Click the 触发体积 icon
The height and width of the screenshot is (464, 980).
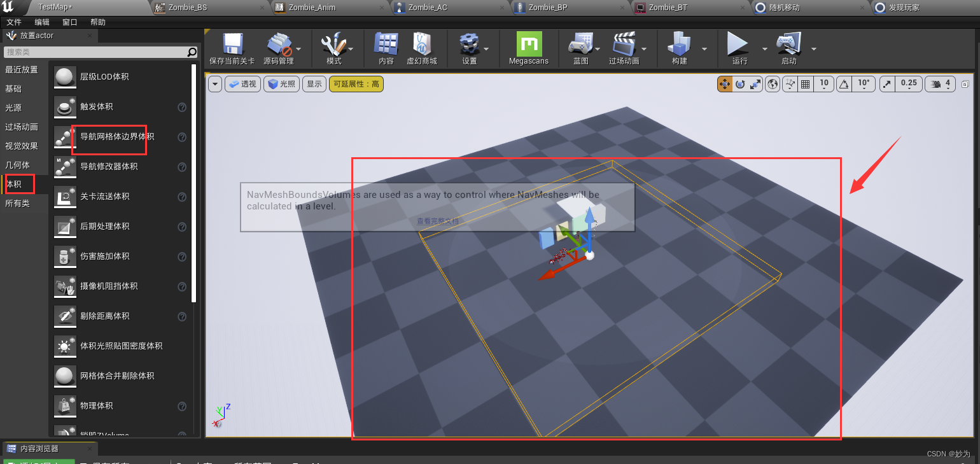65,106
